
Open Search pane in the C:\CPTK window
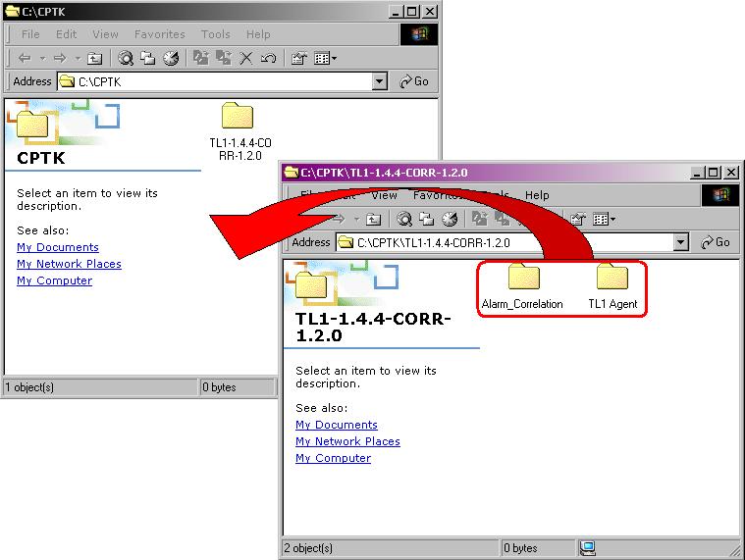click(126, 59)
